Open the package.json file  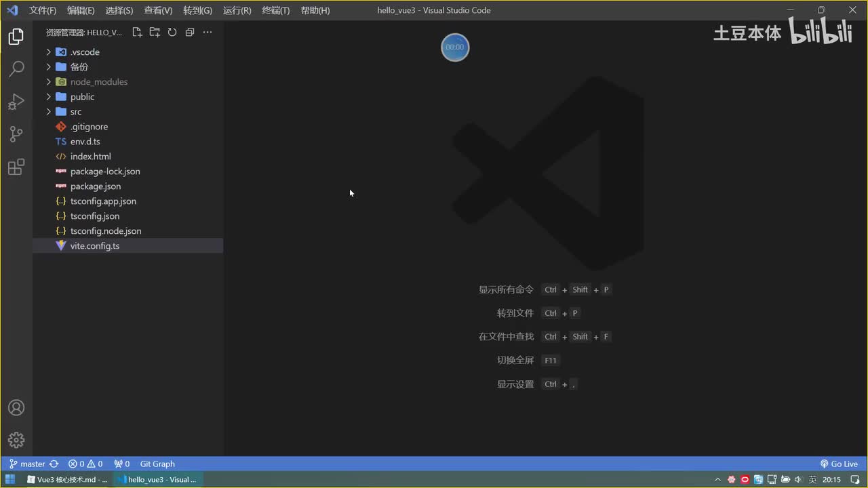coord(127,186)
